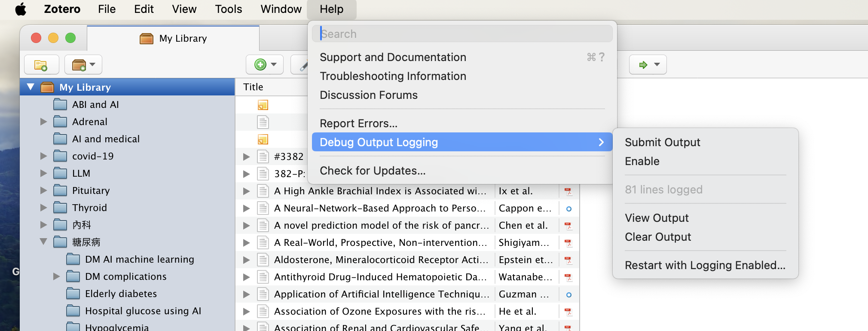Select the ABI and AI collection

95,104
